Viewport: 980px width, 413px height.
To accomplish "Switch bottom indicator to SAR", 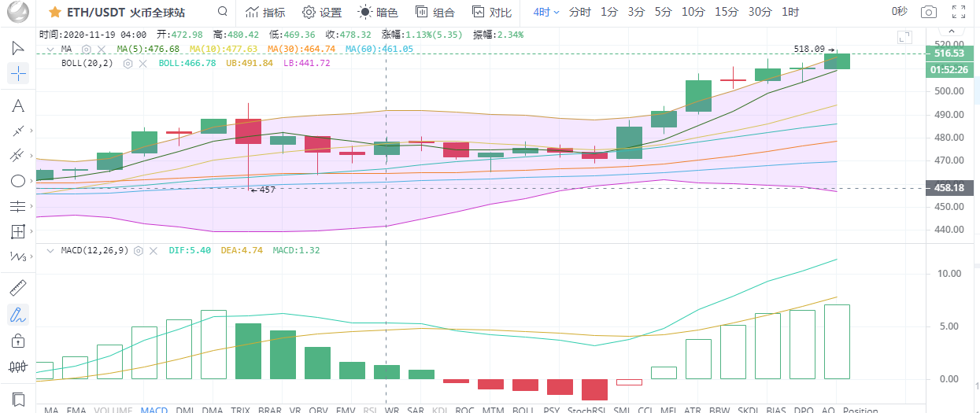I will click(416, 410).
